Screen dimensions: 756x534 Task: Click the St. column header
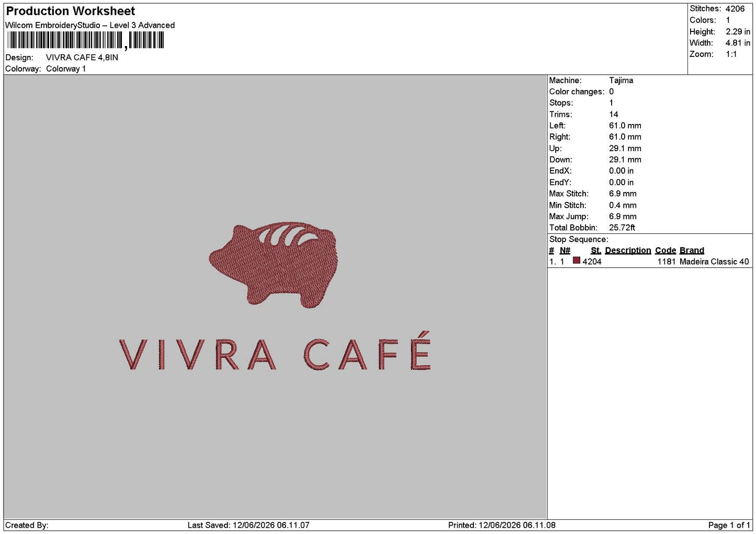pos(596,251)
